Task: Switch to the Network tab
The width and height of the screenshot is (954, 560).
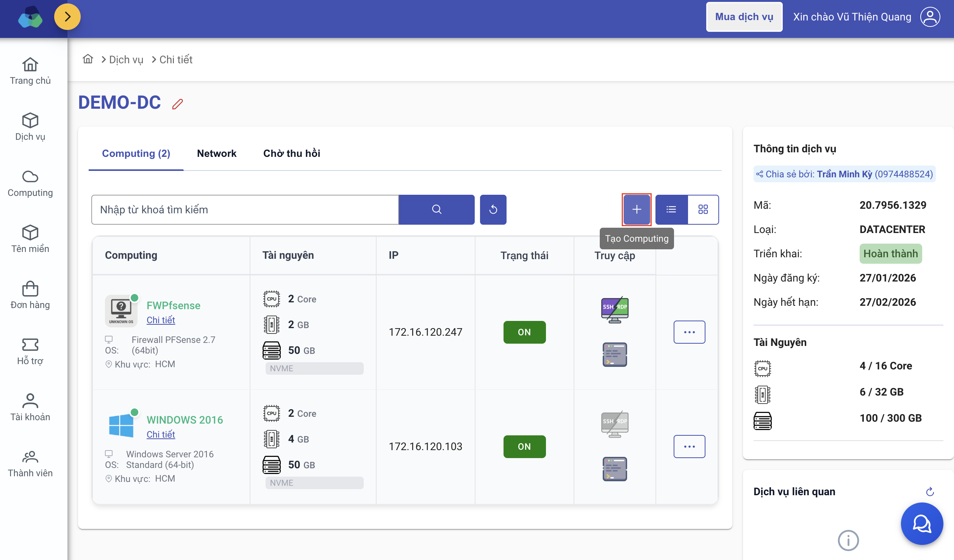Action: pos(216,153)
